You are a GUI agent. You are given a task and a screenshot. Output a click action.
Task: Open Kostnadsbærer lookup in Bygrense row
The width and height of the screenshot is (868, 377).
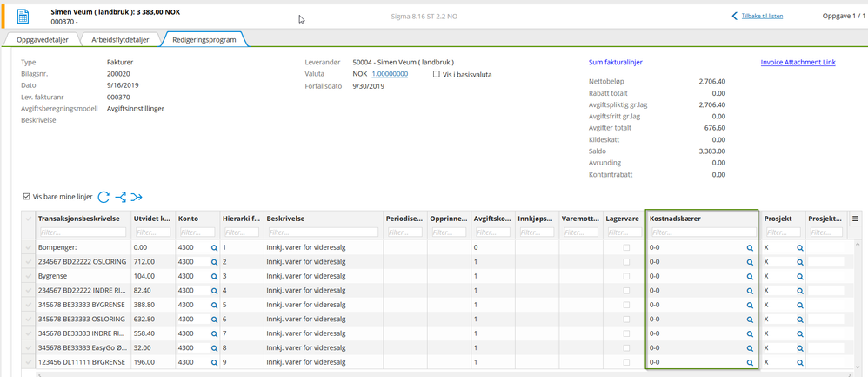pos(750,275)
